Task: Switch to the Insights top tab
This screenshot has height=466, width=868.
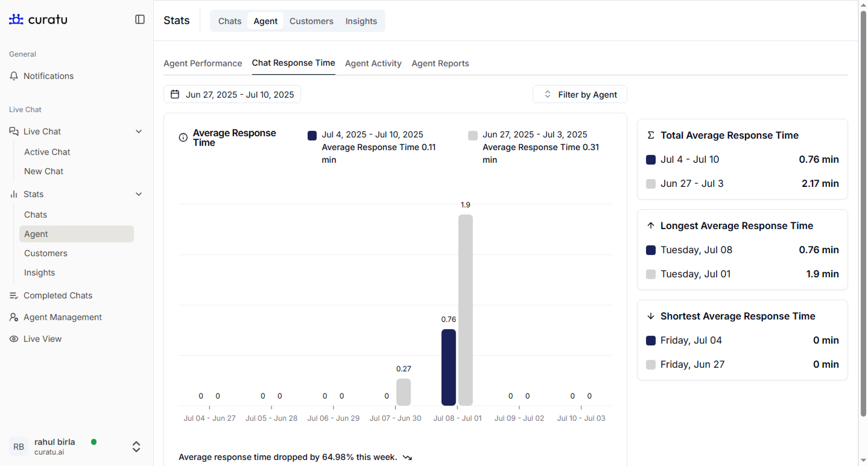Action: click(x=361, y=21)
